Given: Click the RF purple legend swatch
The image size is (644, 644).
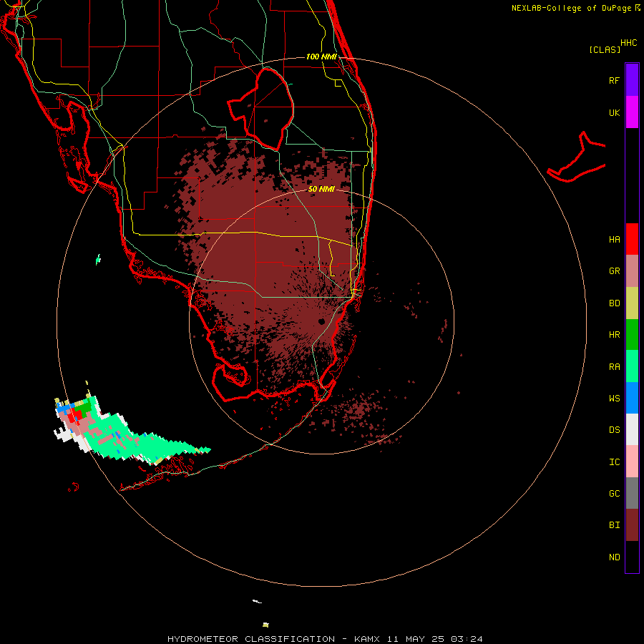Looking at the screenshot, I should (x=632, y=80).
